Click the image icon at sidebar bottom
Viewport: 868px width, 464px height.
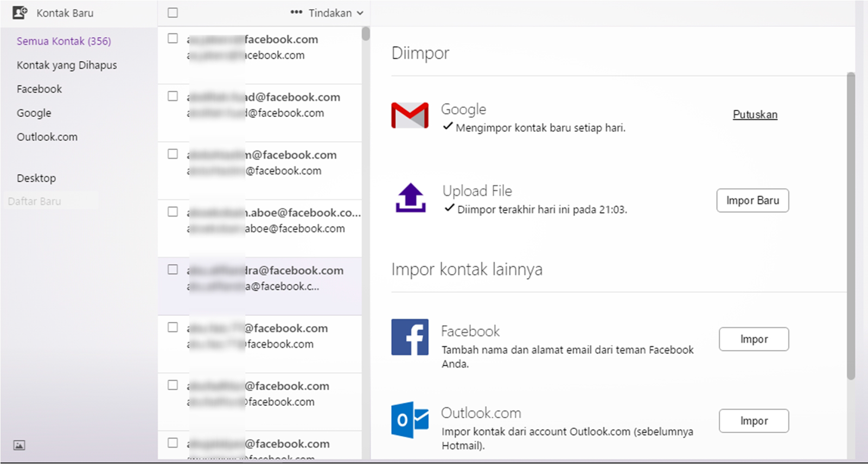19,446
